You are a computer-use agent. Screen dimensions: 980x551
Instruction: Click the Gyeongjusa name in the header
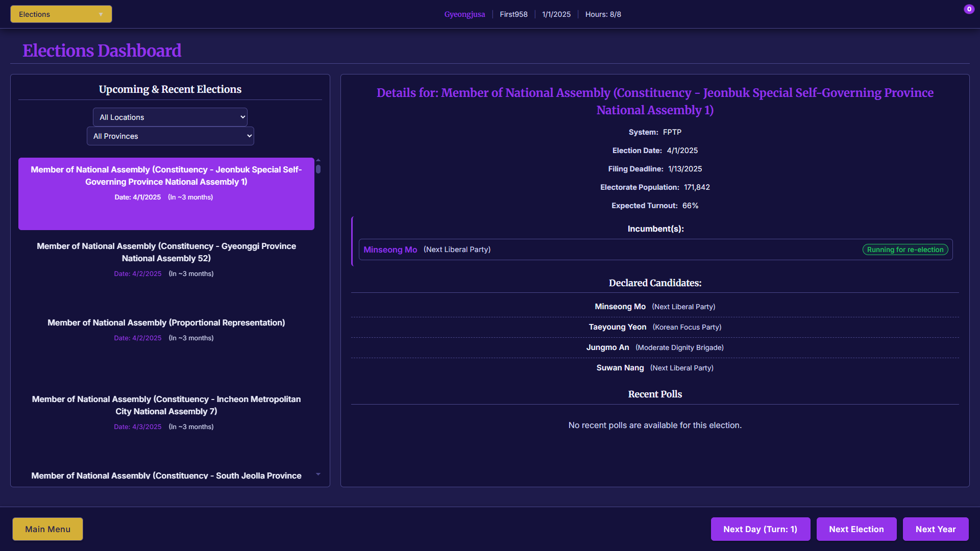(464, 14)
